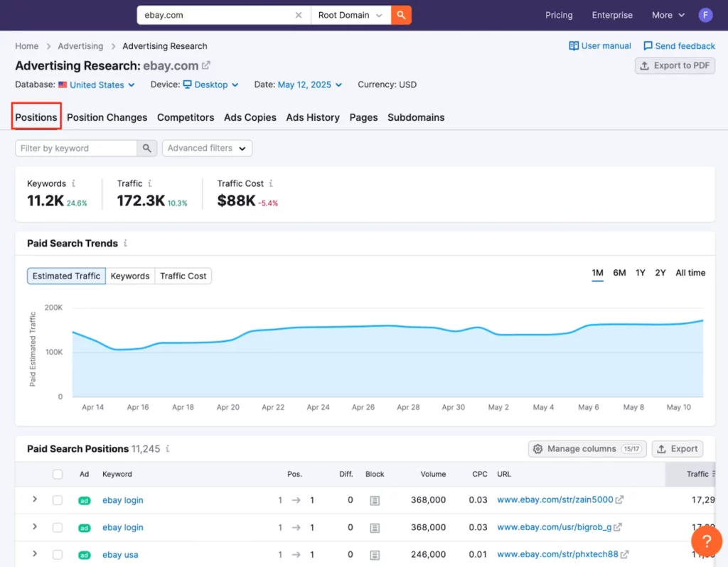
Task: Open Manage columns via the gear icon
Action: (x=538, y=448)
